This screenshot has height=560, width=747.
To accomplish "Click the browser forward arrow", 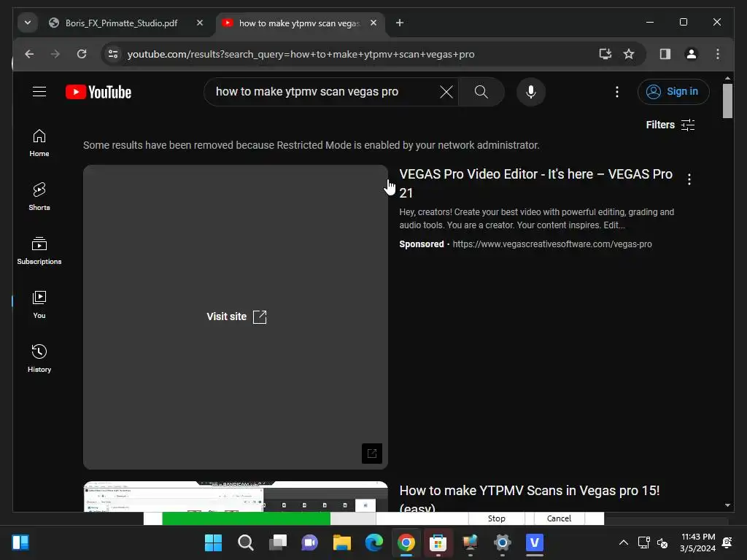I will (x=55, y=54).
